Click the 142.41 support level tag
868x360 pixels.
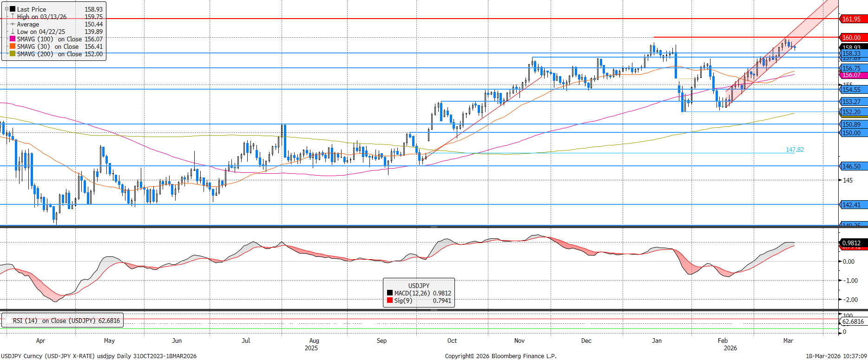[x=854, y=205]
